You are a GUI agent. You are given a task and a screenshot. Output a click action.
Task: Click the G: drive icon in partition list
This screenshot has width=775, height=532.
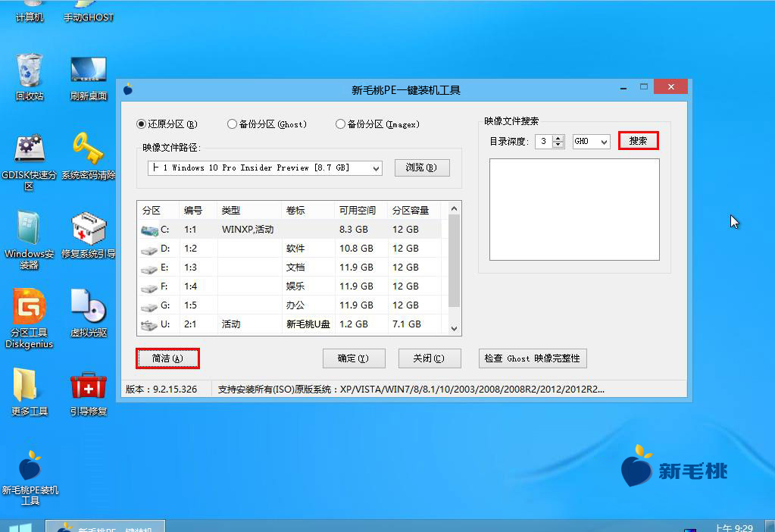pyautogui.click(x=149, y=306)
